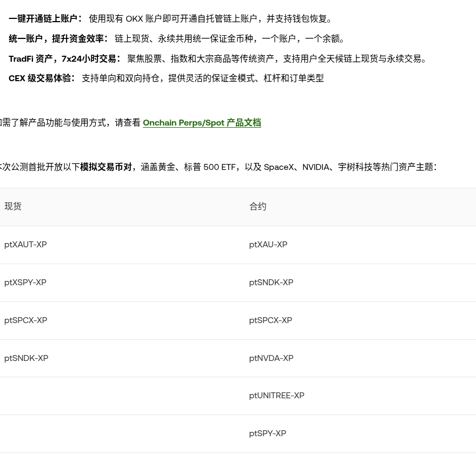
Task: Select the 现货 column header
Action: point(13,207)
